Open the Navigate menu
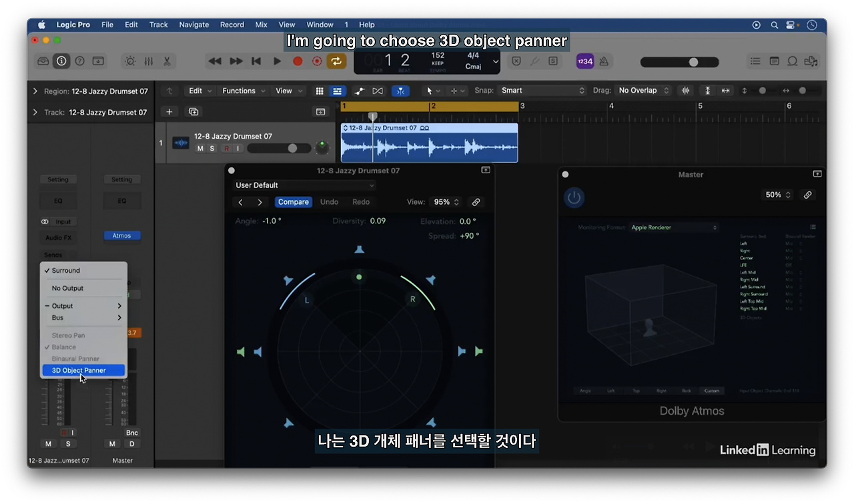The width and height of the screenshot is (854, 504). tap(194, 25)
